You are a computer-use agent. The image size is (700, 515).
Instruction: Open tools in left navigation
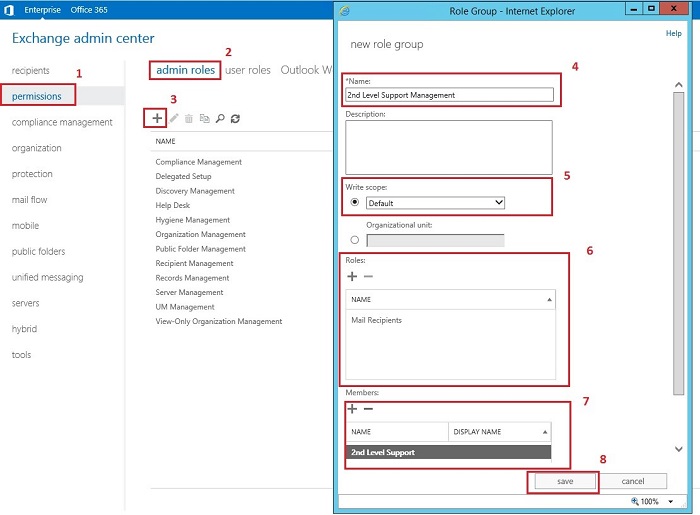(x=21, y=355)
